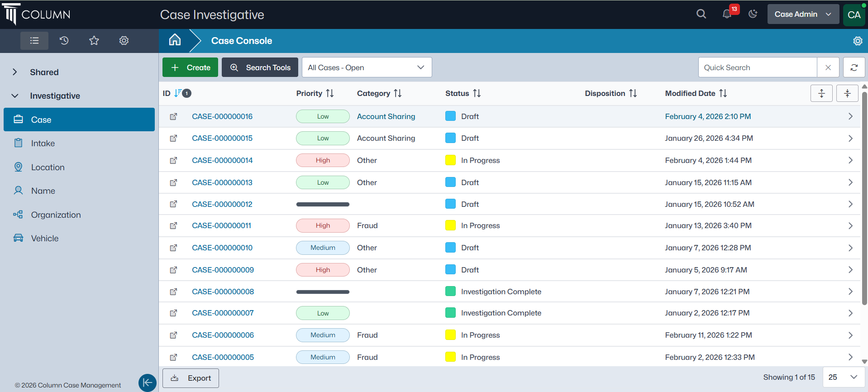The image size is (868, 392).
Task: Open the Case Admin user dropdown
Action: coord(803,14)
